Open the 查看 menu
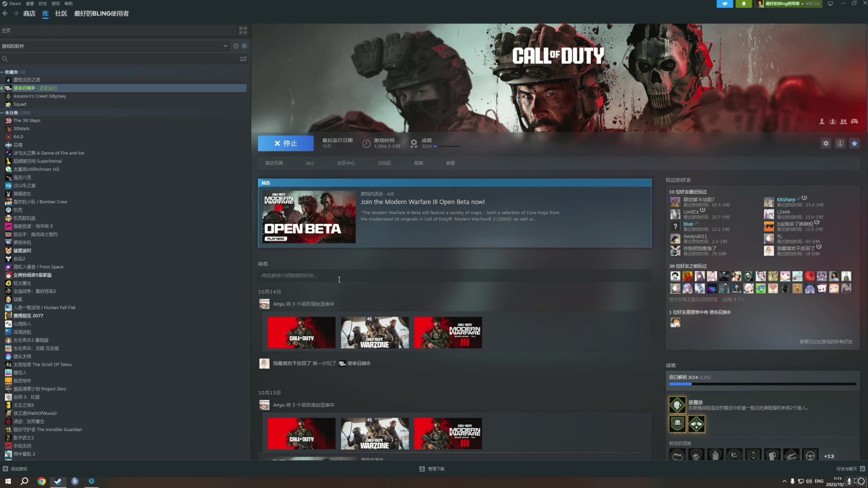 pos(30,4)
